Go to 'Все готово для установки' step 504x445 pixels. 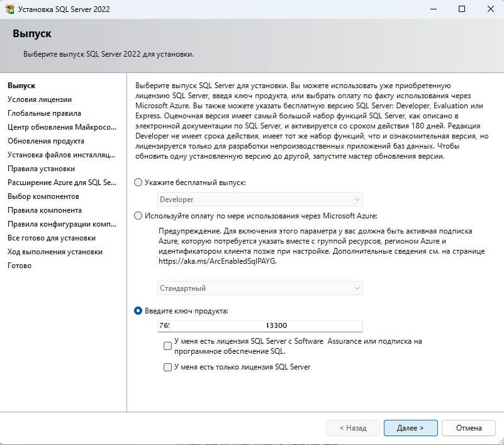pyautogui.click(x=52, y=238)
